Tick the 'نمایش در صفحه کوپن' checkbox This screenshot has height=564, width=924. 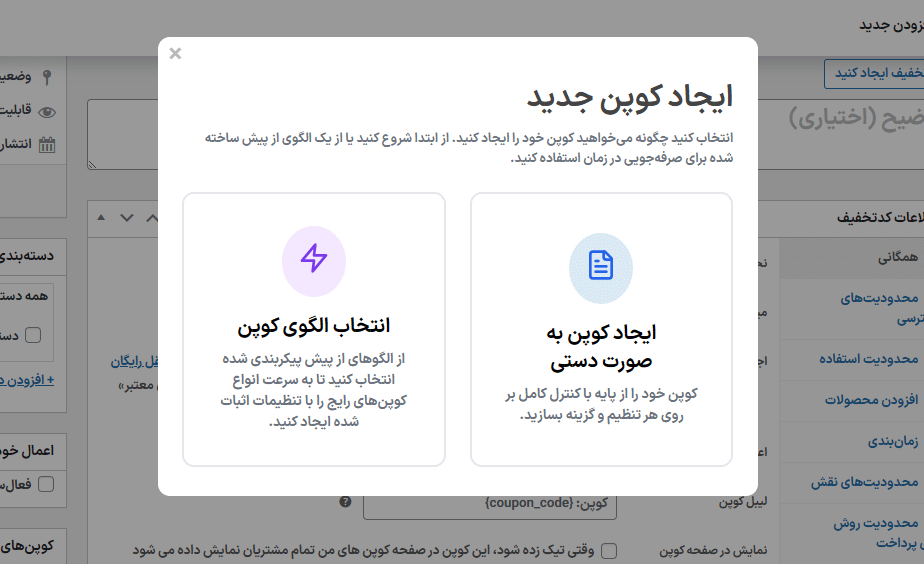point(609,550)
